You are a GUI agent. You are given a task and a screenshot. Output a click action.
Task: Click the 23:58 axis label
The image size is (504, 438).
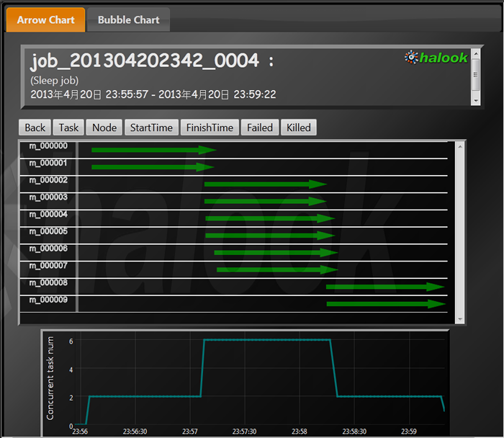click(300, 432)
